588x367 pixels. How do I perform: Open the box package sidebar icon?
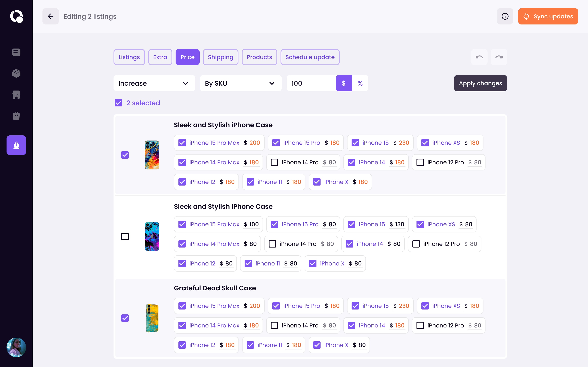[x=16, y=73]
